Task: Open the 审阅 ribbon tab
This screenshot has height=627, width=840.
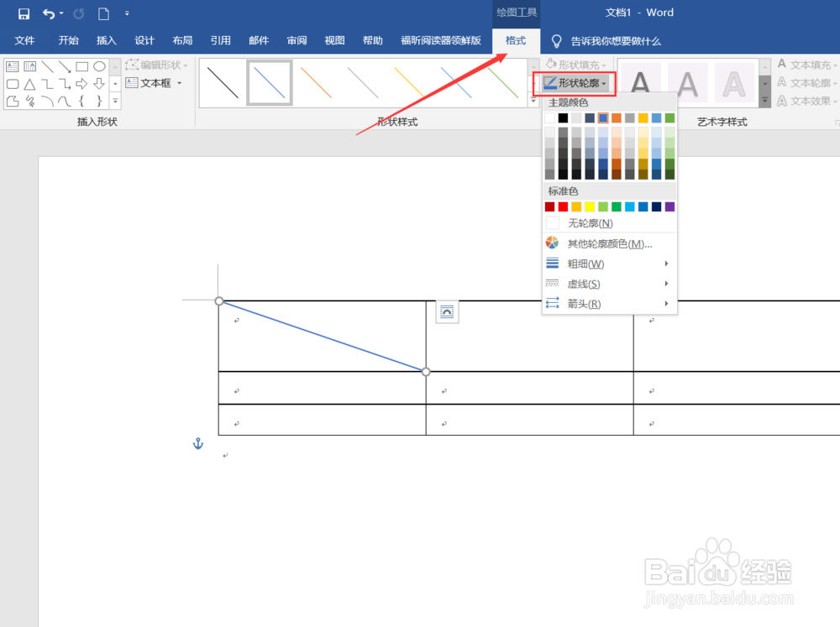Action: [297, 39]
